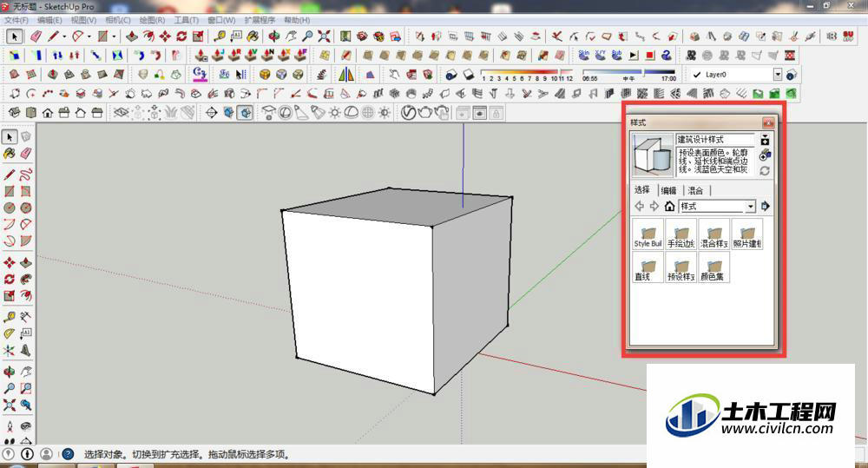Select the Freehand tool in left toolbar

click(26, 175)
